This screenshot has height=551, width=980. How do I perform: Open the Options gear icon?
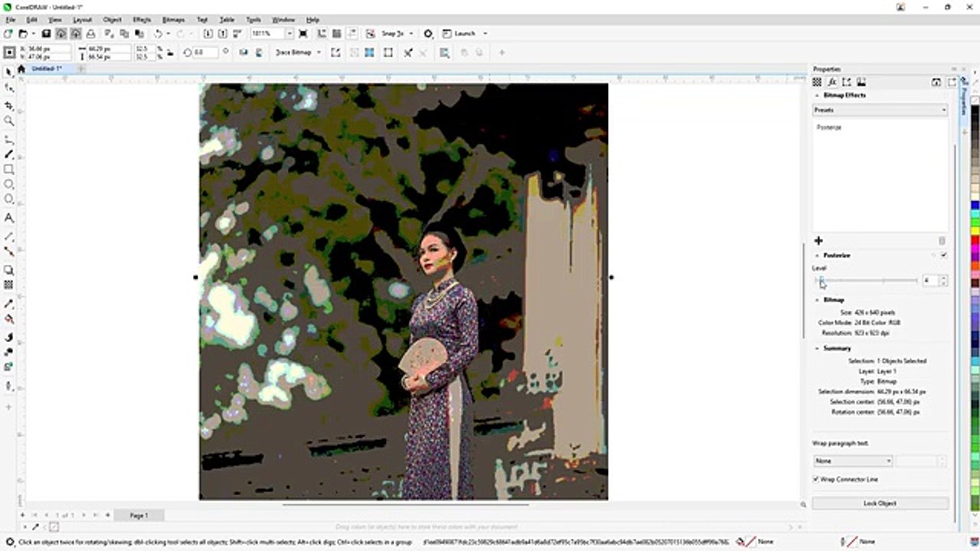[428, 34]
